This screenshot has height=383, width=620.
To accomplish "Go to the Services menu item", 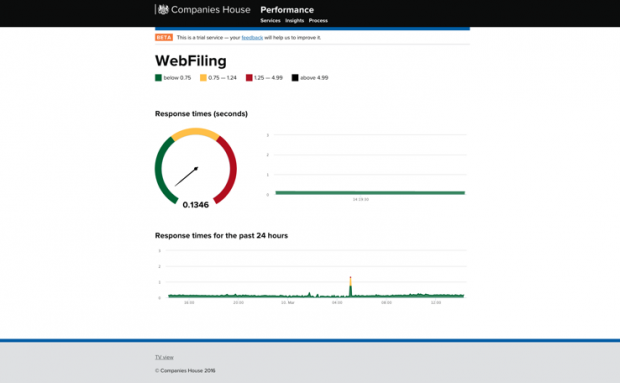I will click(270, 21).
